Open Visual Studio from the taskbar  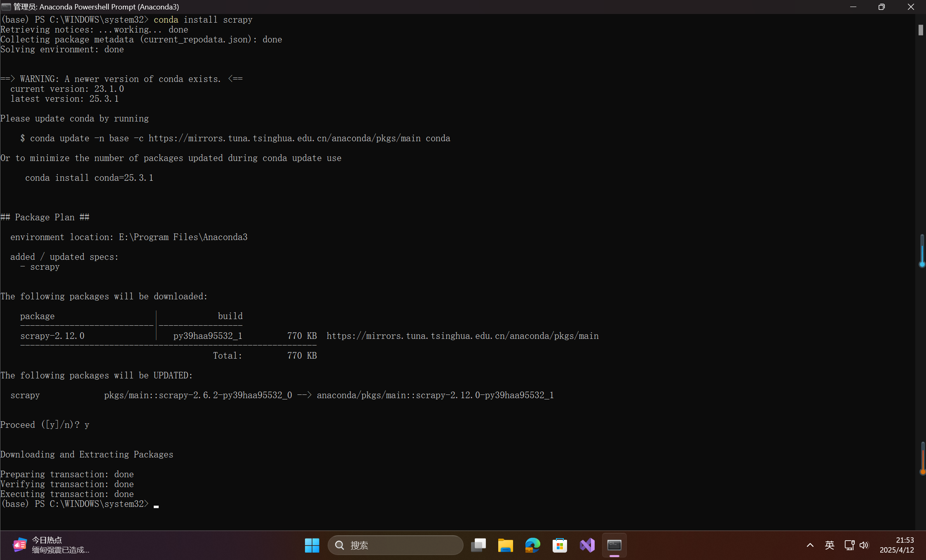(587, 545)
